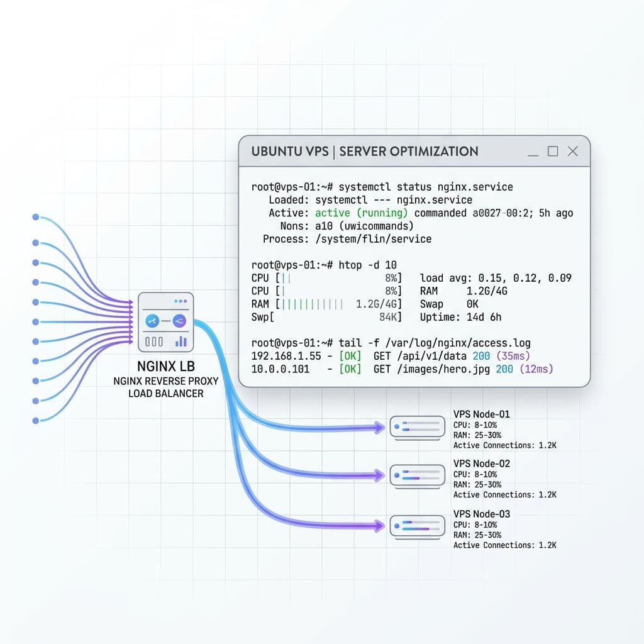Click the VPS Node-01 server icon
This screenshot has height=644, width=644.
[418, 427]
